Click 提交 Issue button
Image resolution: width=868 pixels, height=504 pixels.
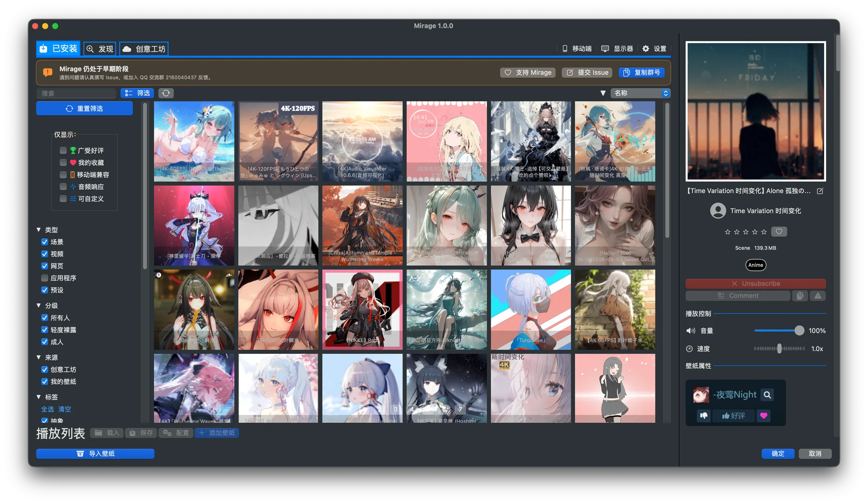tap(587, 73)
